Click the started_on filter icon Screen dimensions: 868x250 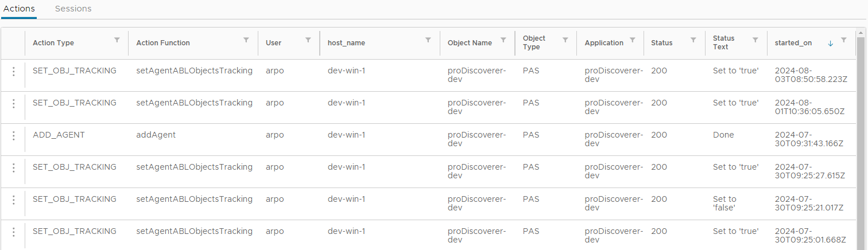pos(843,40)
